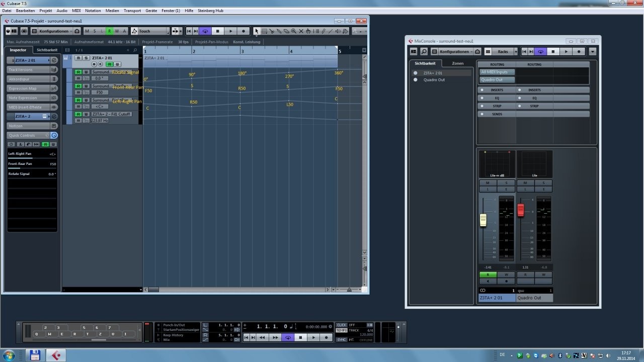The image size is (644, 362).
Task: Open Datei menu
Action: 7,11
